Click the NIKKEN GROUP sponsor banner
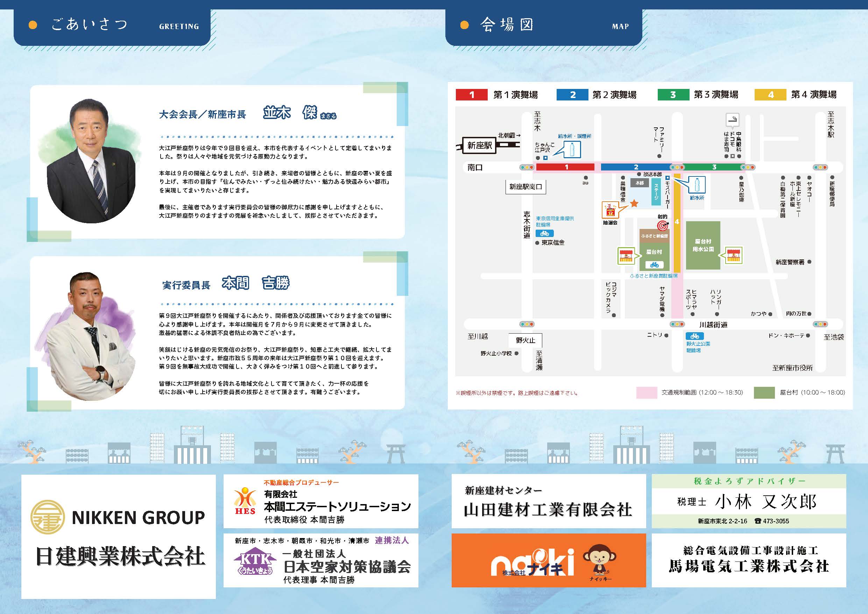Viewport: 868px width, 614px height. coord(118,536)
